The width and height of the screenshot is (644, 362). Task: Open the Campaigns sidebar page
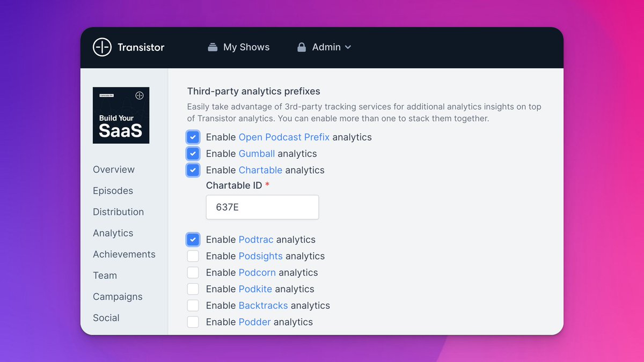click(118, 297)
